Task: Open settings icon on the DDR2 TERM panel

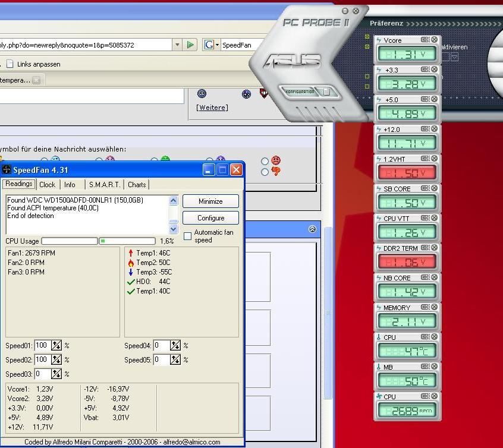Action: click(425, 248)
